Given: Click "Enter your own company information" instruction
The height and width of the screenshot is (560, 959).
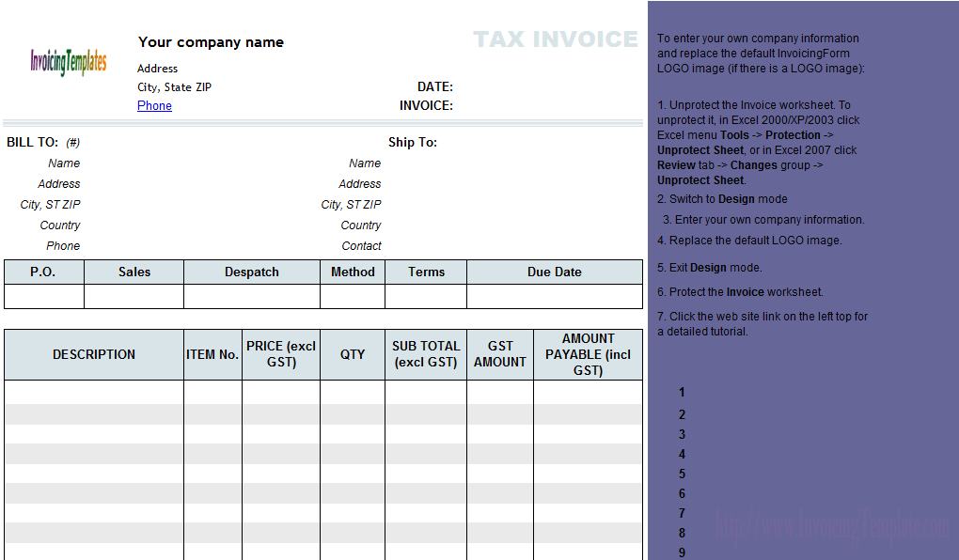Looking at the screenshot, I should [763, 220].
